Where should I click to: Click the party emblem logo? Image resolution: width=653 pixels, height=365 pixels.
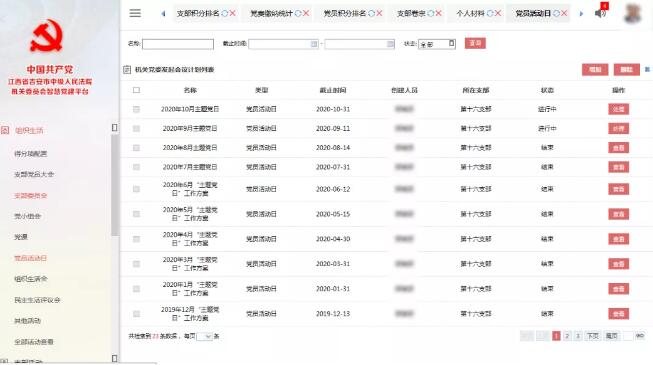click(47, 37)
